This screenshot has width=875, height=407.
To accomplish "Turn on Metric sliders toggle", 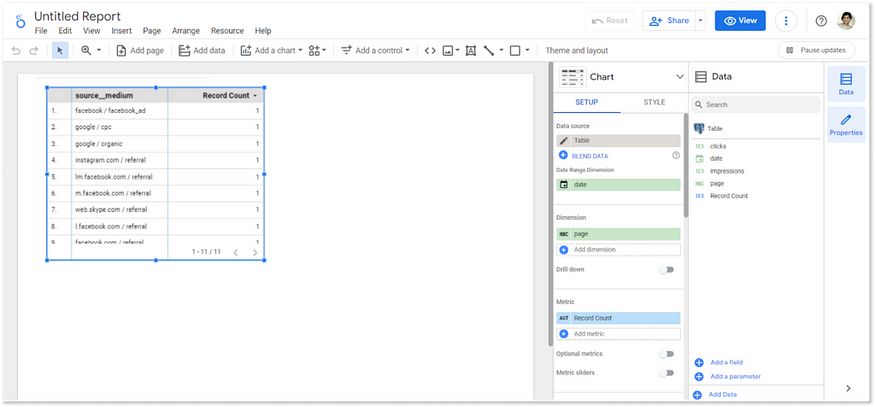I will 666,373.
